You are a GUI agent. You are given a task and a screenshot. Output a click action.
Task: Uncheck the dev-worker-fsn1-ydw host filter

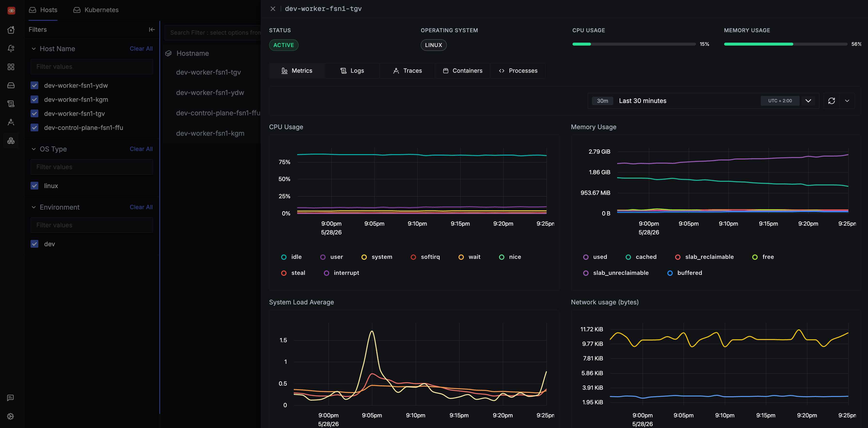click(x=34, y=86)
